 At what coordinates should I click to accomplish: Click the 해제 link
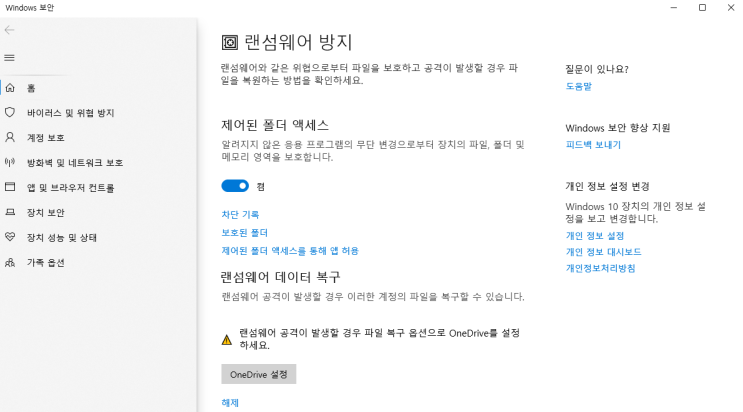click(230, 403)
